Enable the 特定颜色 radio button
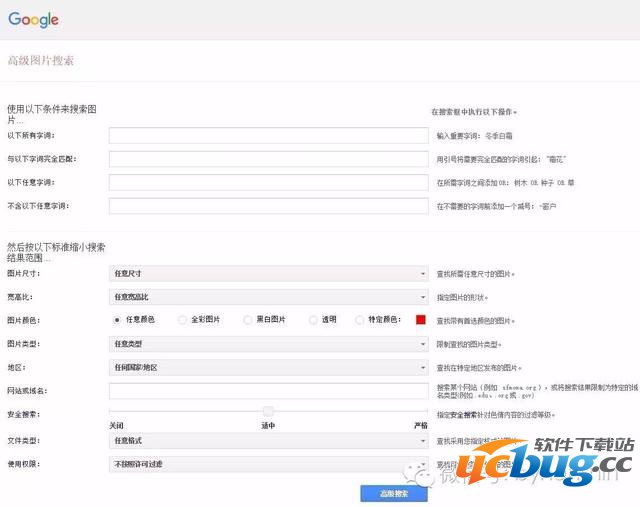640x507 pixels. (360, 320)
